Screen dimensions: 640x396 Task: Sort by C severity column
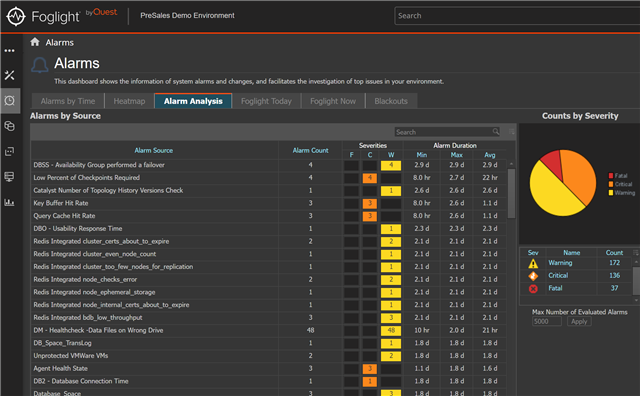pos(370,155)
